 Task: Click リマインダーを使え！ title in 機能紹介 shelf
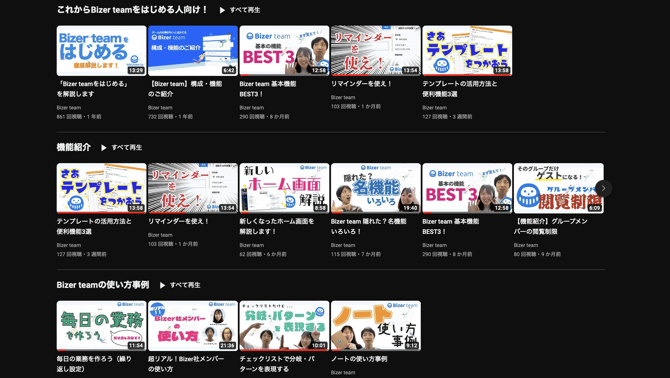click(x=179, y=221)
